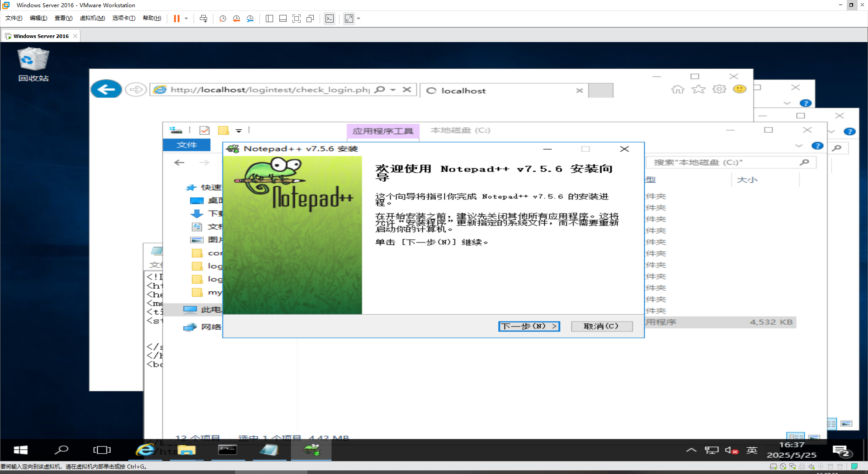Open taskbar search
Screen dimensions: 868x474
(61, 450)
